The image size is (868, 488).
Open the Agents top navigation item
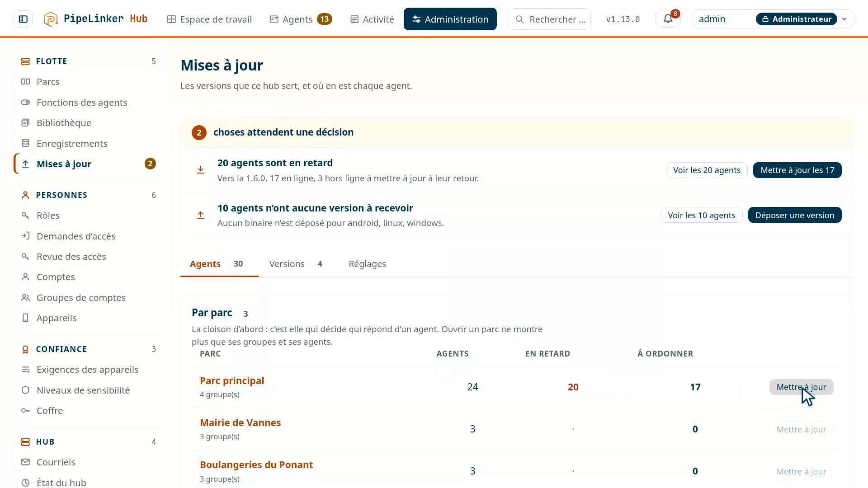coord(301,19)
